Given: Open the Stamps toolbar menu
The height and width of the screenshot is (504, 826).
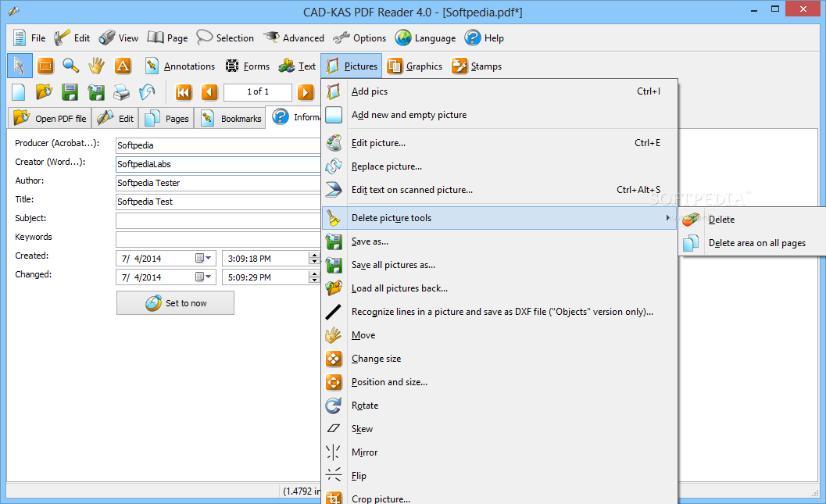Looking at the screenshot, I should [476, 66].
